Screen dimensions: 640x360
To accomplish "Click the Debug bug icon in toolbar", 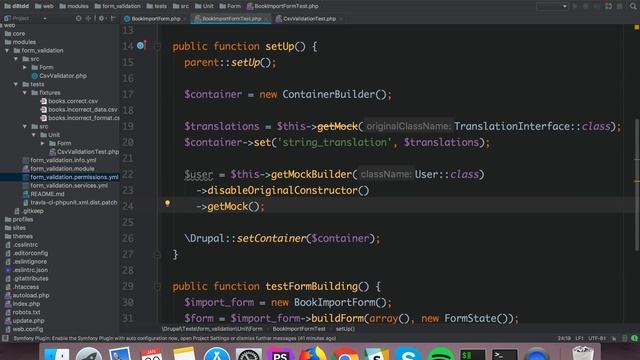I will [x=586, y=6].
